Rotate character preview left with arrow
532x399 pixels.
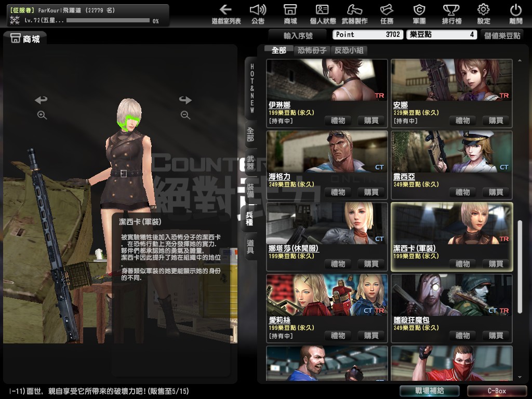click(42, 100)
